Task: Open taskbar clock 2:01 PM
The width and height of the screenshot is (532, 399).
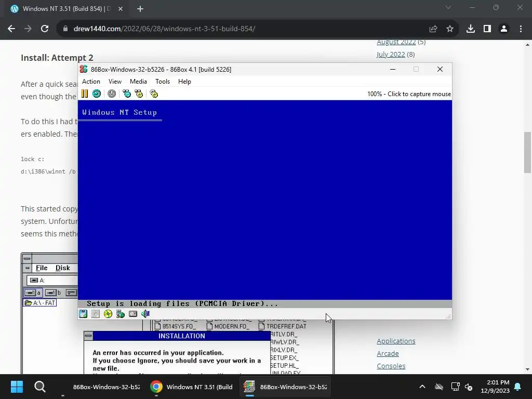Action: (x=495, y=387)
